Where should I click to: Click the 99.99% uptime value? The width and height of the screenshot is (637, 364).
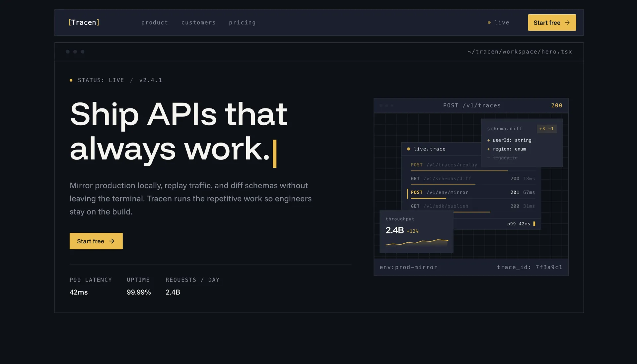click(139, 292)
